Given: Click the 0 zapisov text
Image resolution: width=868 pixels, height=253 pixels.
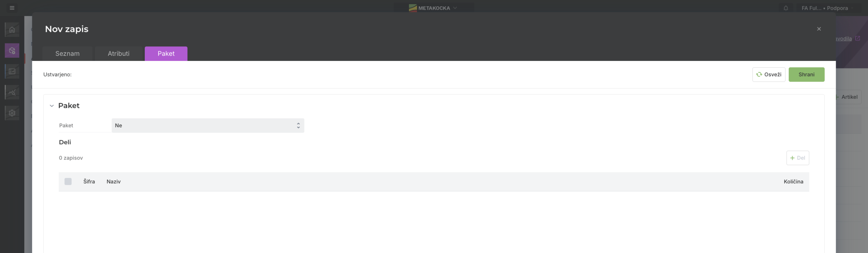Looking at the screenshot, I should (x=71, y=158).
